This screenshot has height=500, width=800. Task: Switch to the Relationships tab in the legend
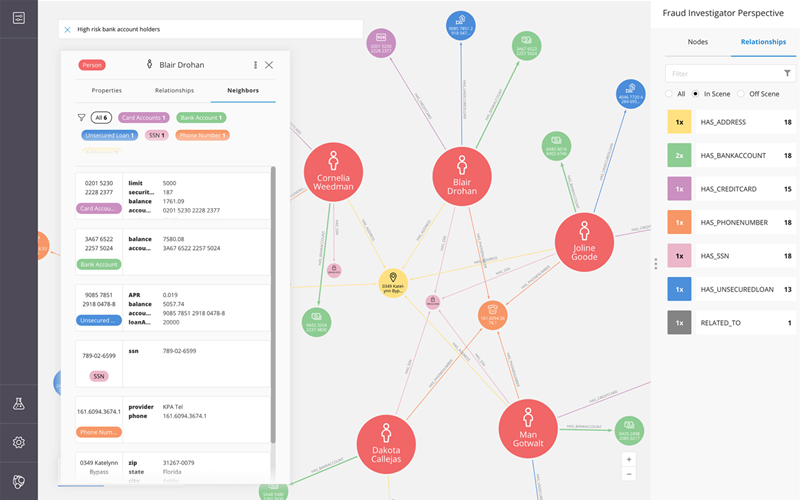coord(763,42)
